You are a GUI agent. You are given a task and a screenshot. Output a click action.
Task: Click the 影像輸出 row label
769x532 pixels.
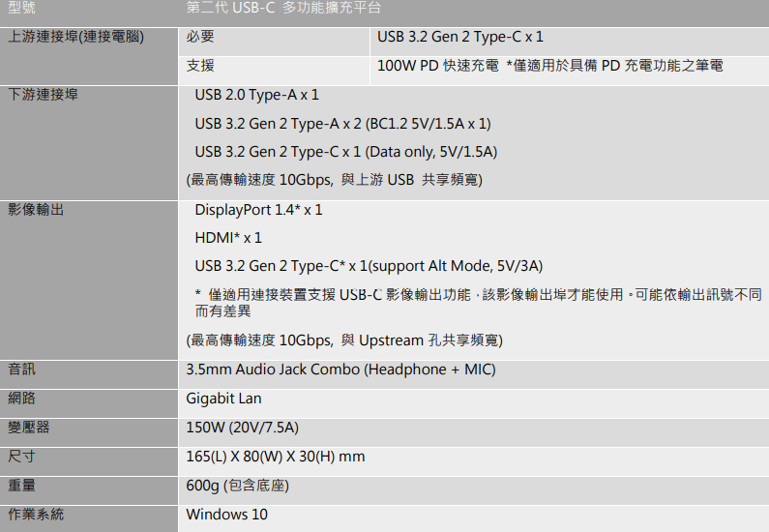pos(36,209)
